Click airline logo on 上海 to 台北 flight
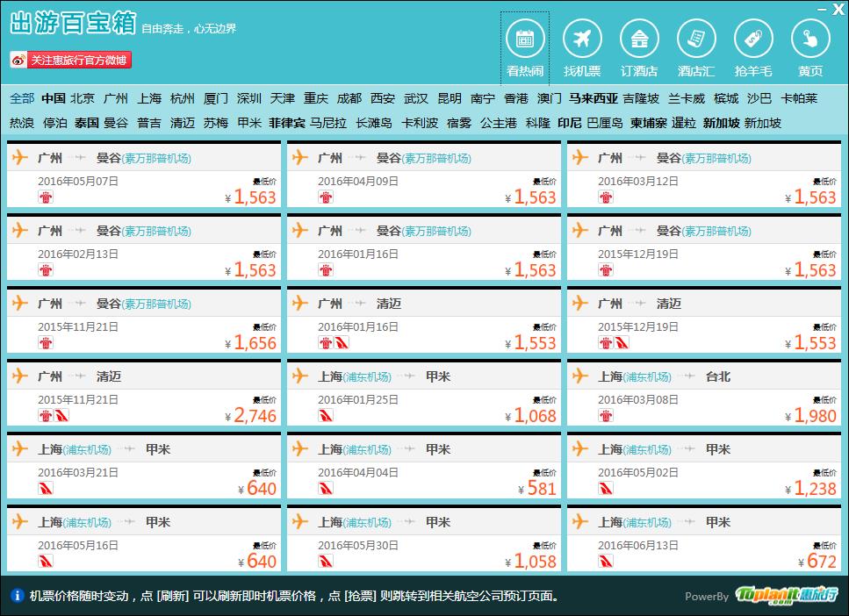This screenshot has height=616, width=849. [606, 416]
